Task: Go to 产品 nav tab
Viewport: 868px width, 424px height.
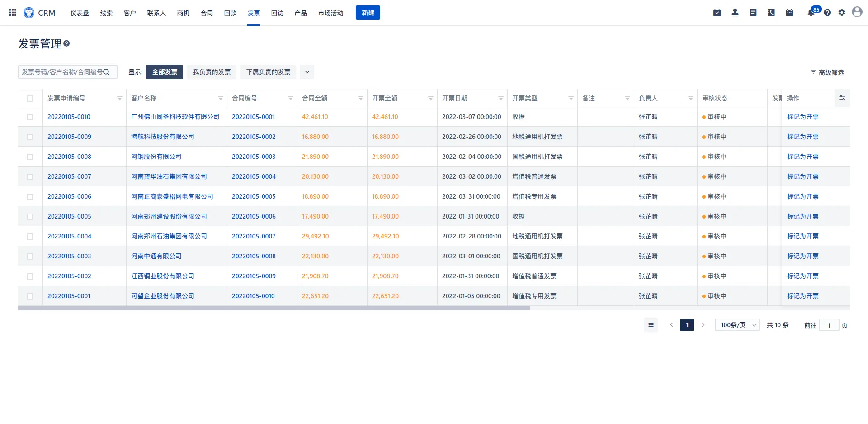Action: tap(301, 13)
